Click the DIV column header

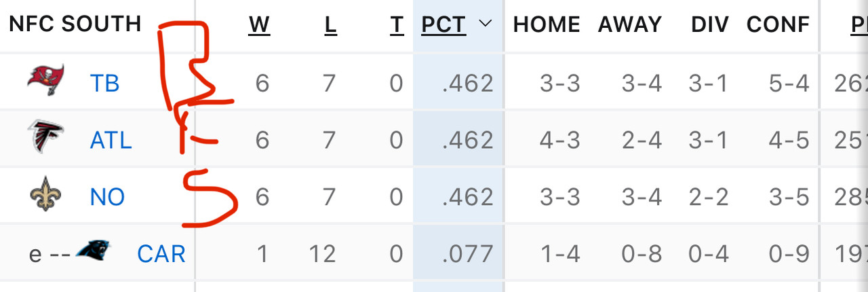click(709, 25)
